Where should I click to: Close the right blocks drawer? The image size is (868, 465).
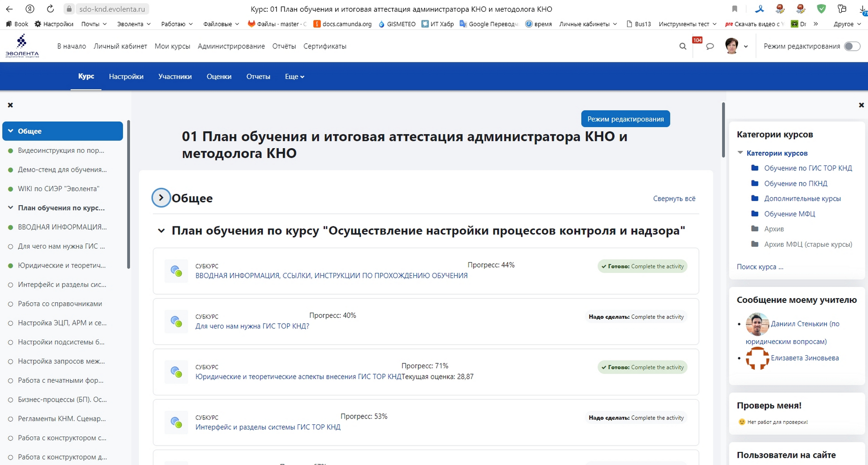point(861,105)
